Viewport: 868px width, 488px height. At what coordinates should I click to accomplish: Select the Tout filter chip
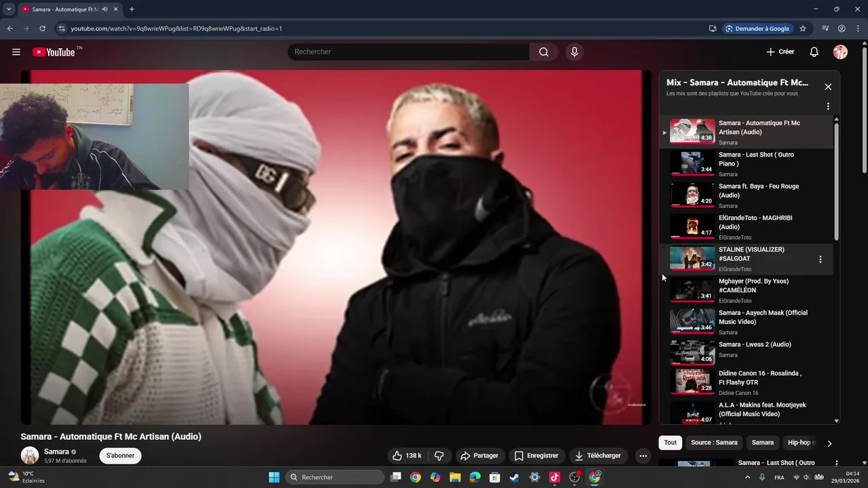click(x=670, y=443)
